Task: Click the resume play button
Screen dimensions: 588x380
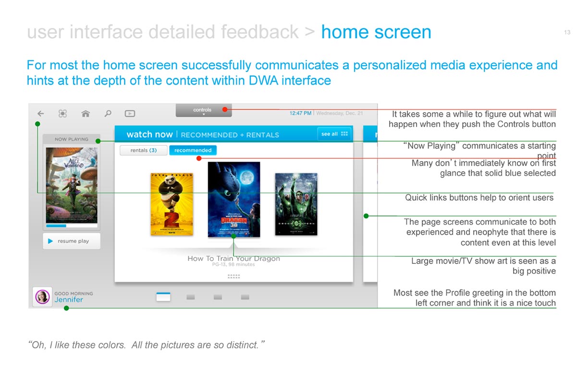Action: tap(71, 241)
